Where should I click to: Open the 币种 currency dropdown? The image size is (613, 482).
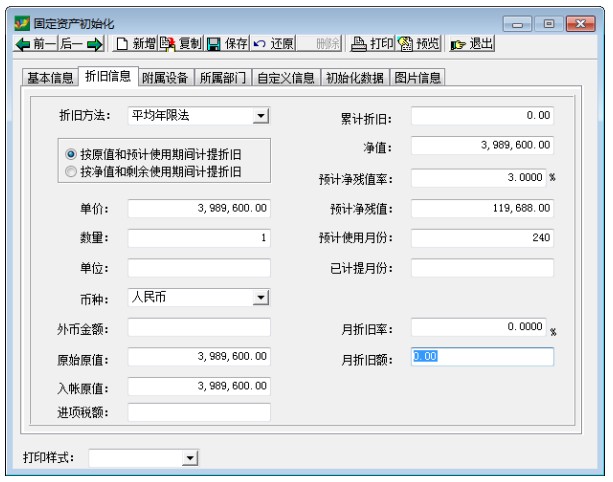260,297
